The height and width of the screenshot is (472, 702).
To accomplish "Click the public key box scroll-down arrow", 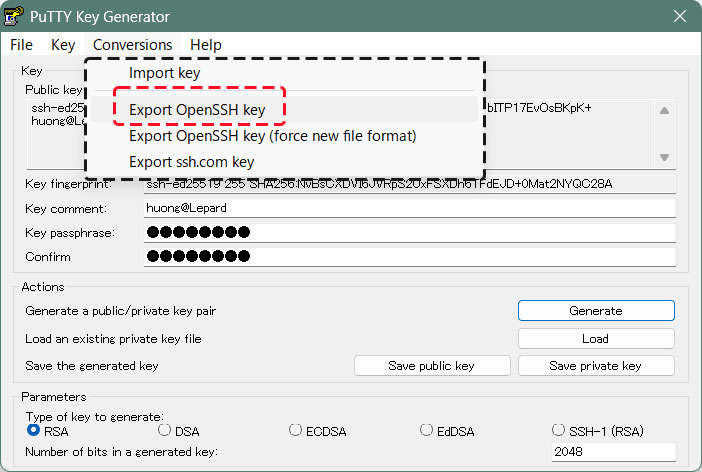I will [x=664, y=157].
